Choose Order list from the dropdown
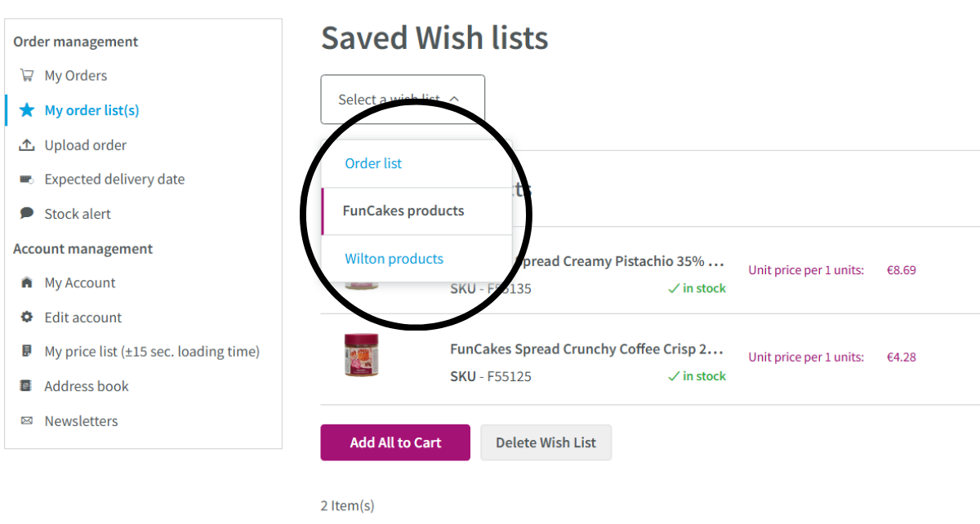 373,164
